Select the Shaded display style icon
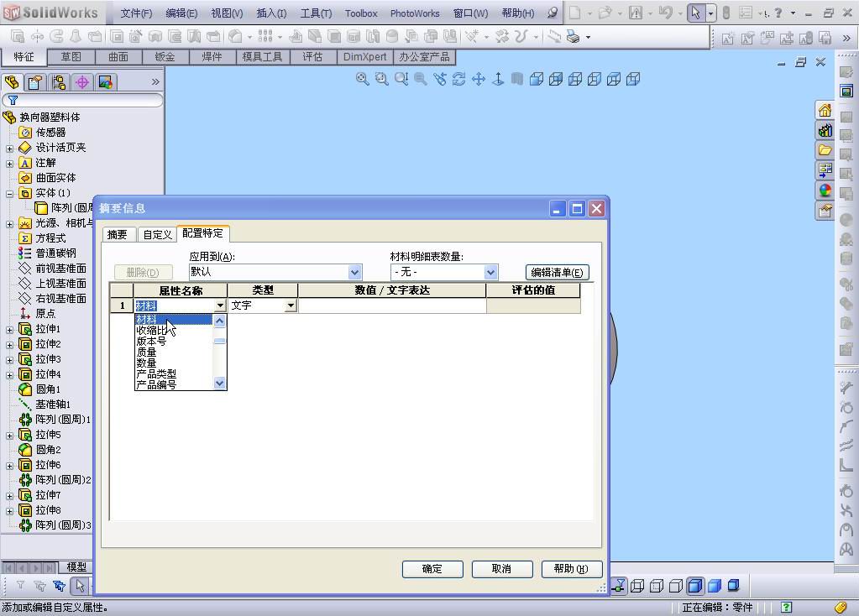Image resolution: width=859 pixels, height=616 pixels. (x=715, y=586)
